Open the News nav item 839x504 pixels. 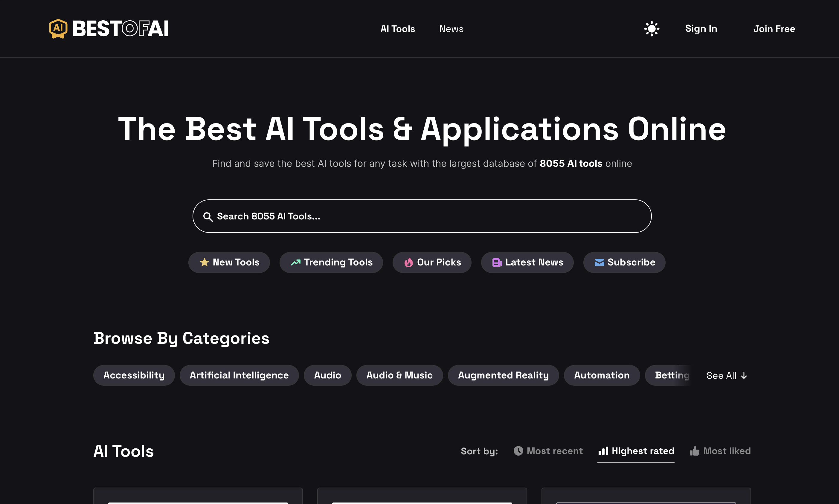[451, 29]
